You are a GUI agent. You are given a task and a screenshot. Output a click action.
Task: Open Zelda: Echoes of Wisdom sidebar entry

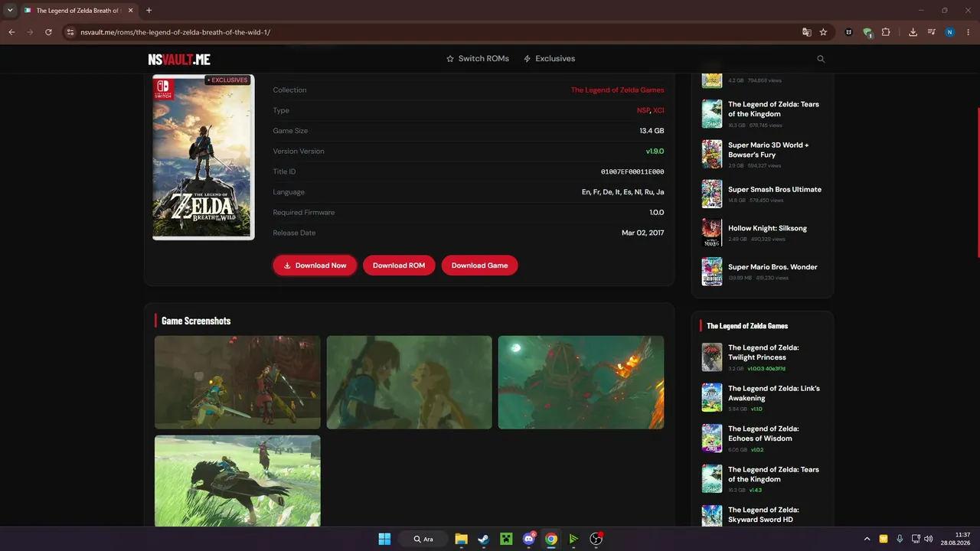coord(762,439)
